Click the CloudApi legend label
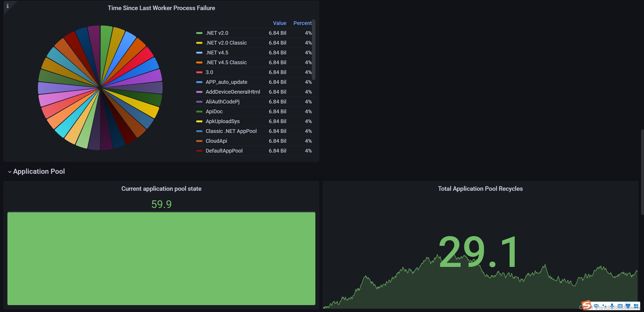 point(216,141)
